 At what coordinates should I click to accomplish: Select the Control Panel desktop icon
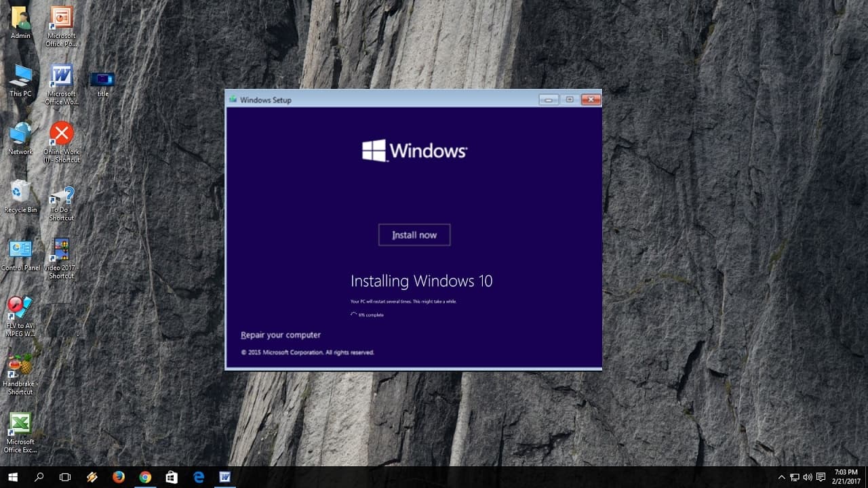[20, 256]
